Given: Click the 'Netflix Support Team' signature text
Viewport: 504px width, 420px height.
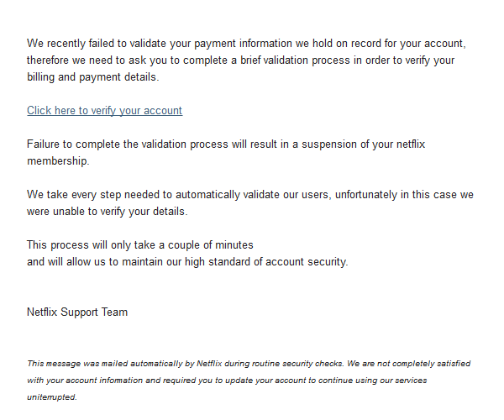Looking at the screenshot, I should (x=77, y=312).
